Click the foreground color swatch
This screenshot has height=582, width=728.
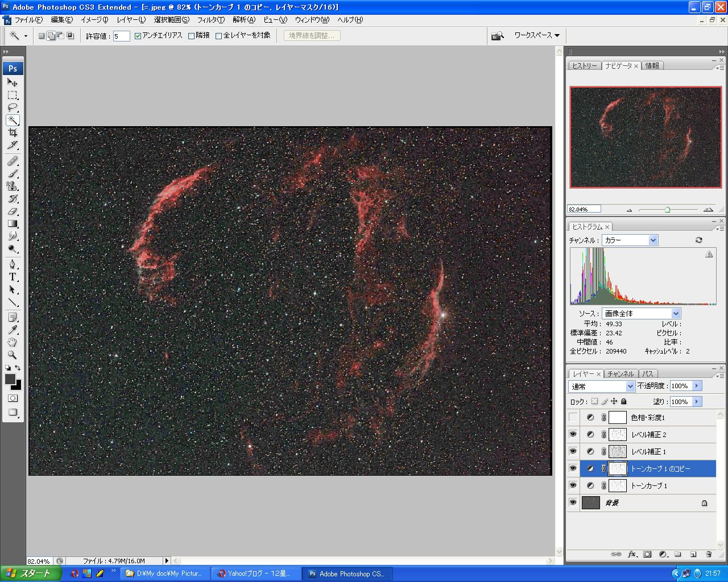(10, 379)
